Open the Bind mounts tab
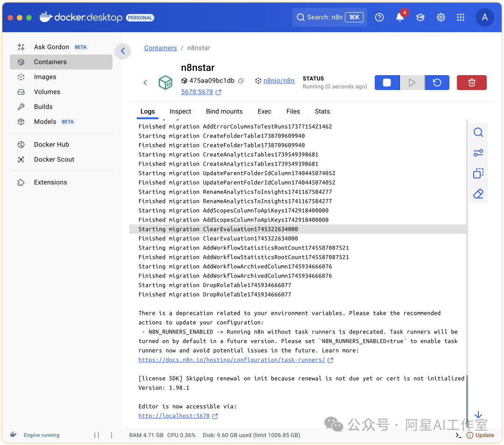This screenshot has width=504, height=445. [224, 111]
